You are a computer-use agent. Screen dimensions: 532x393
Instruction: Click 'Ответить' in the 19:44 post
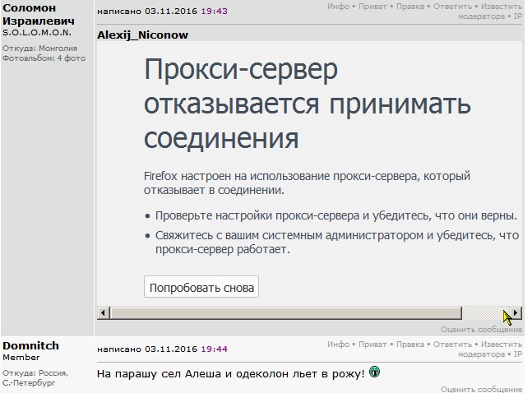click(x=452, y=344)
